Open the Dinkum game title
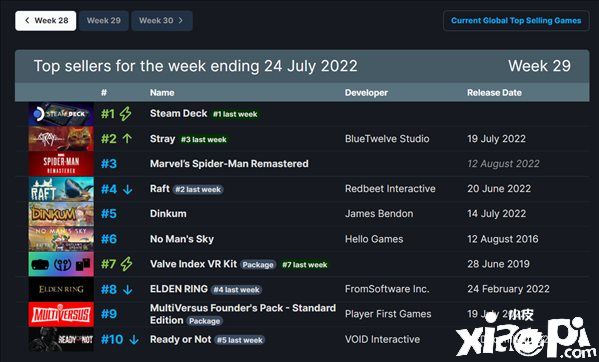Screen dimensions: 599x362 pyautogui.click(x=168, y=213)
